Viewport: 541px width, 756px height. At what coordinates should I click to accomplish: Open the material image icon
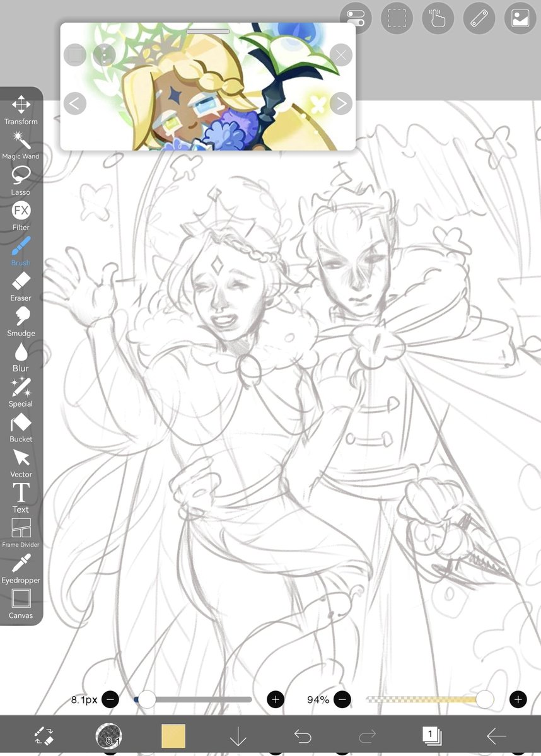point(520,18)
